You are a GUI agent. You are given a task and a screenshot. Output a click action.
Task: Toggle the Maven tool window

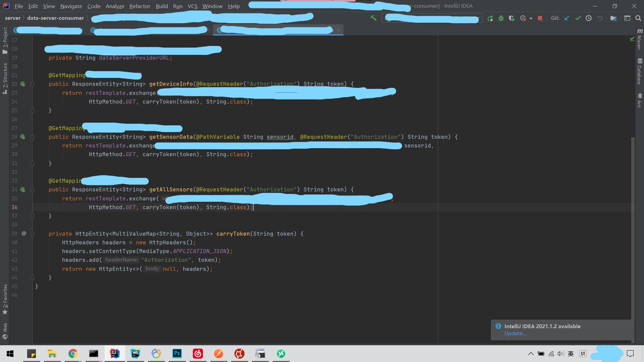tap(639, 40)
